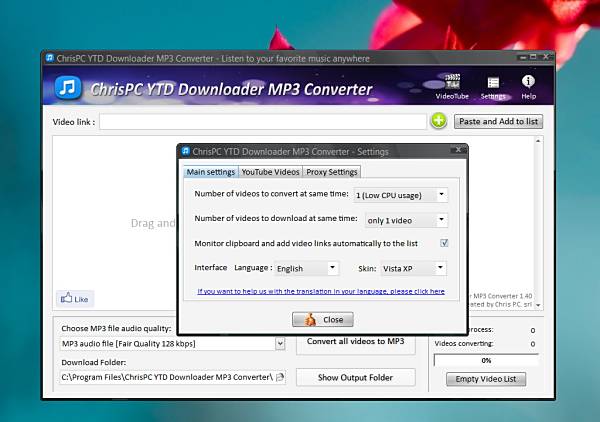Toggle Monitor clipboard checkbox
This screenshot has width=600, height=422.
coord(444,243)
